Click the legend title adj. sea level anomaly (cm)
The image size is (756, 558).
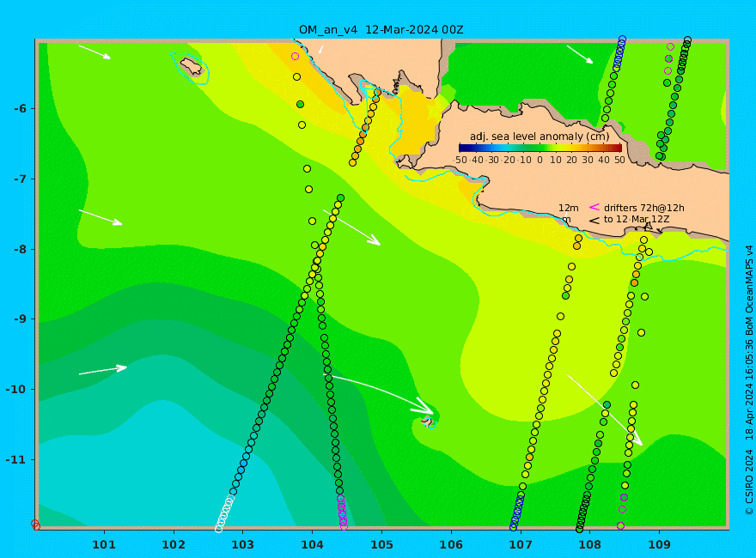(540, 136)
